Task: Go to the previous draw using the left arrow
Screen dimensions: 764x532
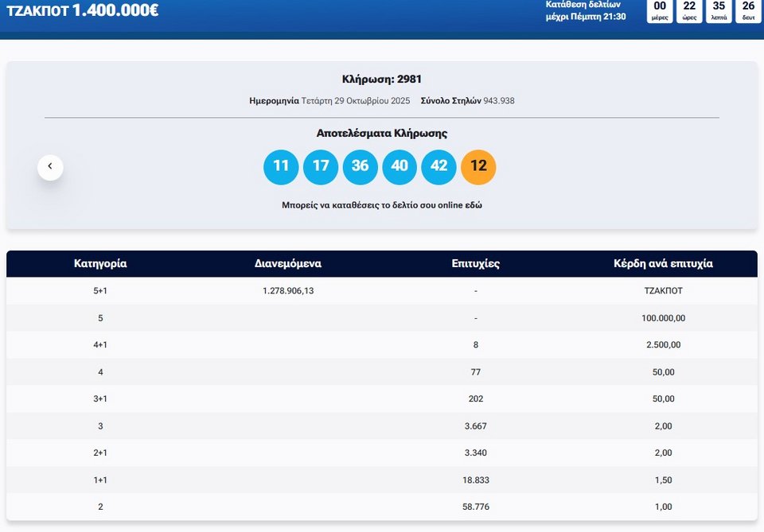Action: pyautogui.click(x=50, y=166)
